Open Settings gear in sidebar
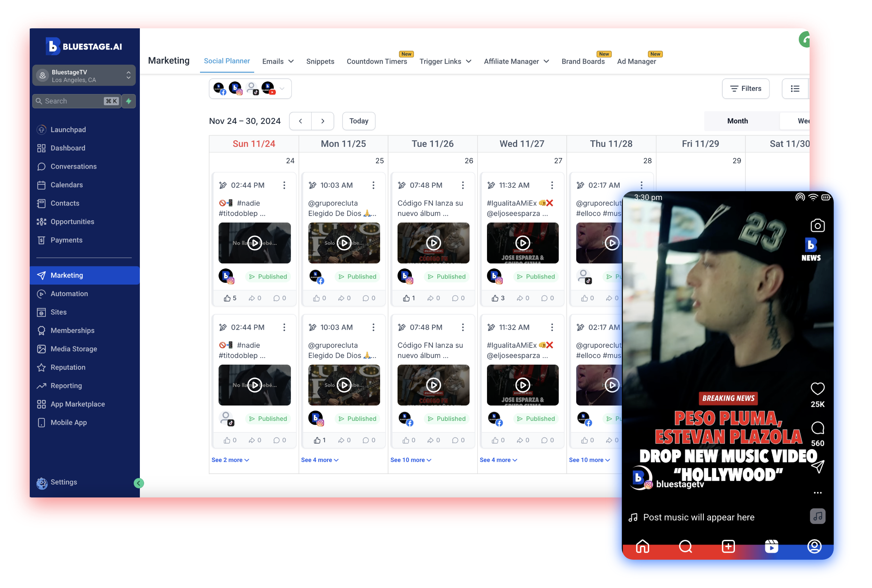This screenshot has height=588, width=872. point(42,483)
